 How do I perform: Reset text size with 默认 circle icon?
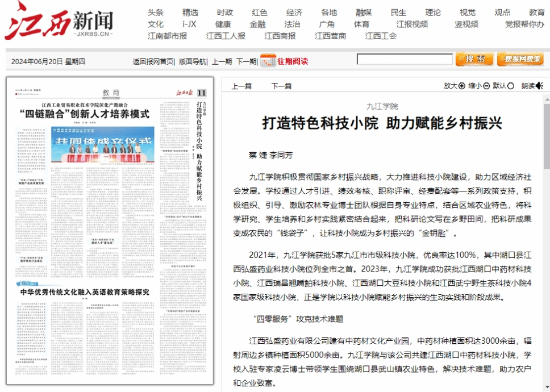pyautogui.click(x=510, y=86)
